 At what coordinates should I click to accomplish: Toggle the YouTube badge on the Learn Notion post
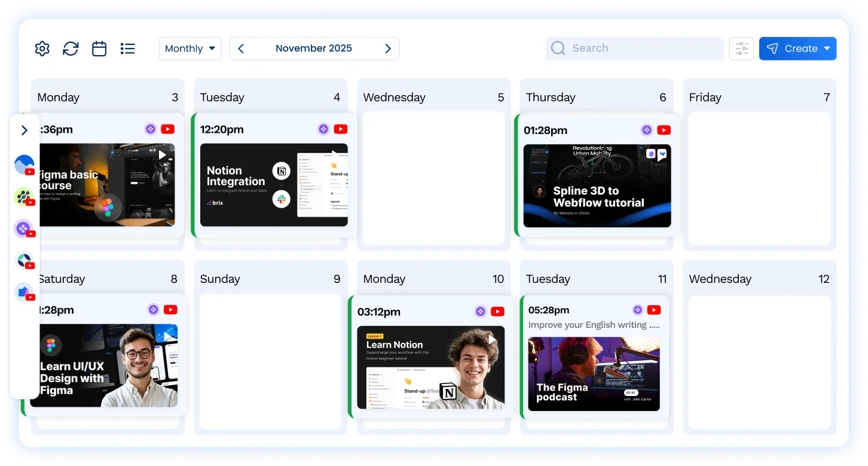click(x=497, y=311)
